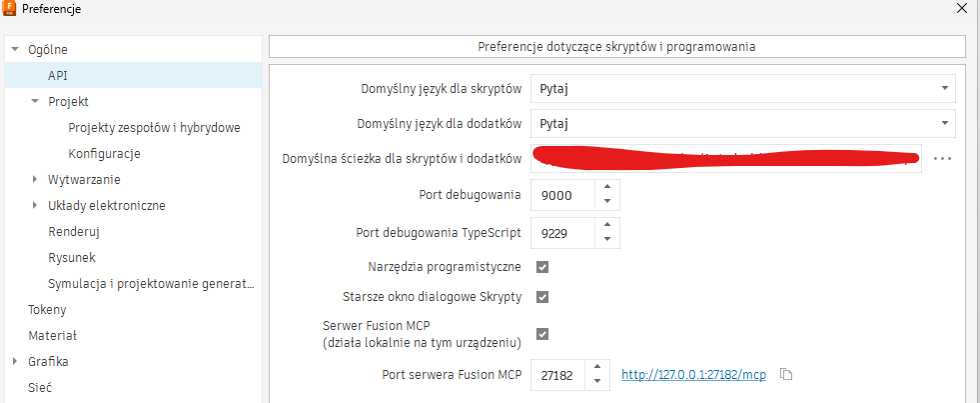Open Domyślny język dla skryptów dropdown
The height and width of the screenshot is (403, 980).
point(743,88)
